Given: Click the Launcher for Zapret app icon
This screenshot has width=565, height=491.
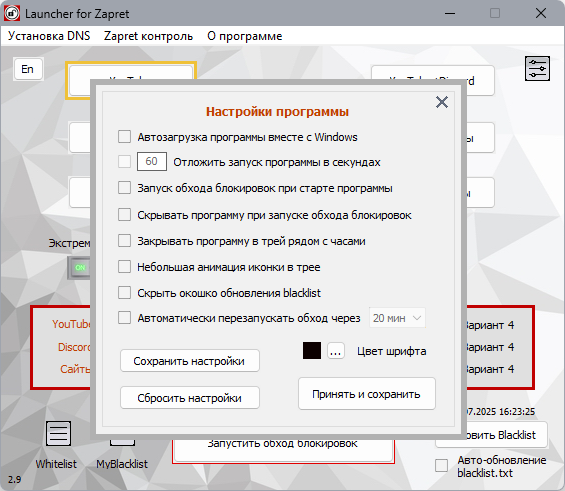Looking at the screenshot, I should [12, 14].
